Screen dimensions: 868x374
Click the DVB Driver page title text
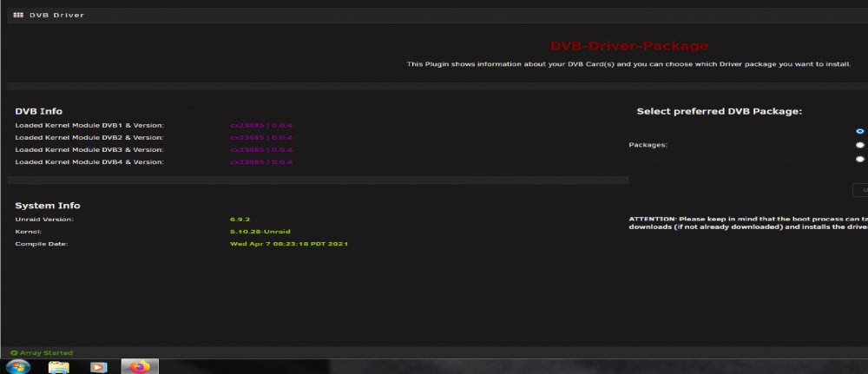tap(56, 15)
